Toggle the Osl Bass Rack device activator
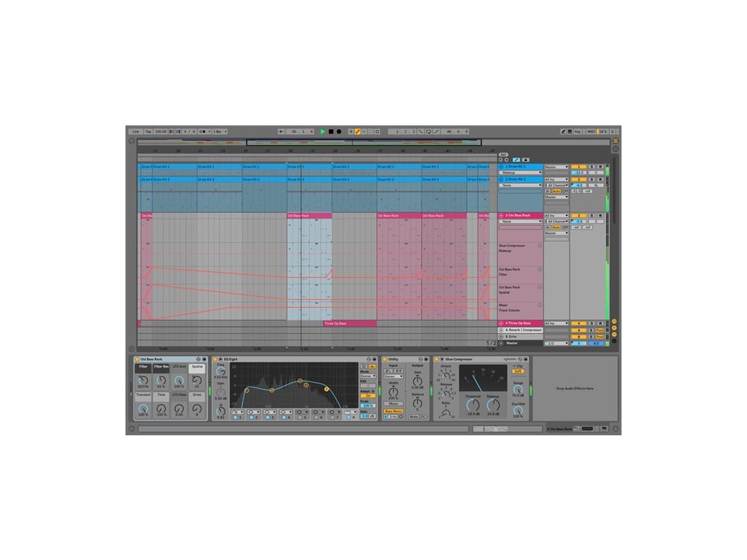747x560 pixels. [137, 359]
